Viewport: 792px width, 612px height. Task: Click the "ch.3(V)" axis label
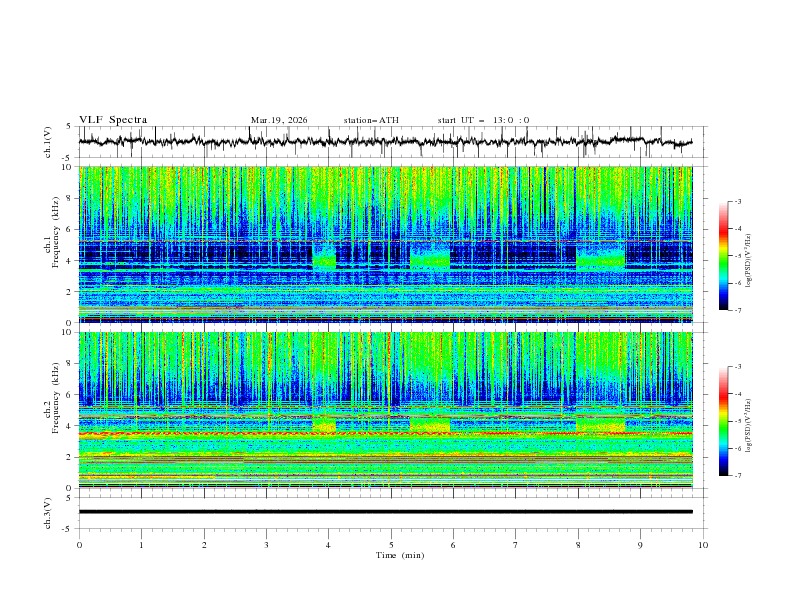click(48, 513)
